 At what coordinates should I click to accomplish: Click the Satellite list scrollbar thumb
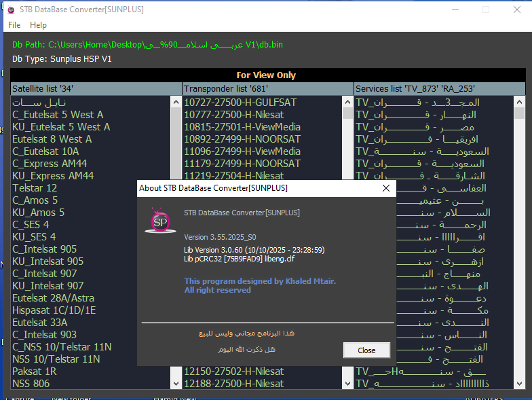click(x=176, y=143)
